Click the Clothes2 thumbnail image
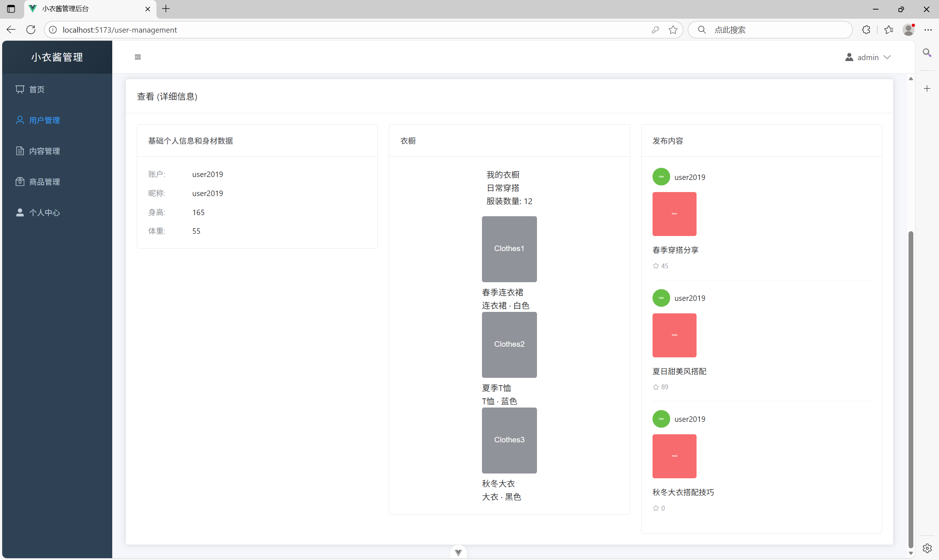Screen dimensions: 939x560 tap(509, 345)
